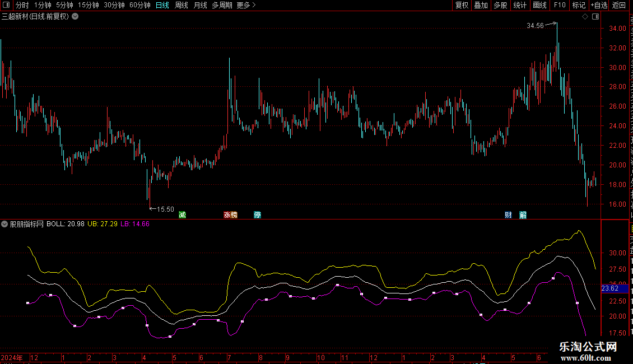Select 30分钟 period

[114, 5]
